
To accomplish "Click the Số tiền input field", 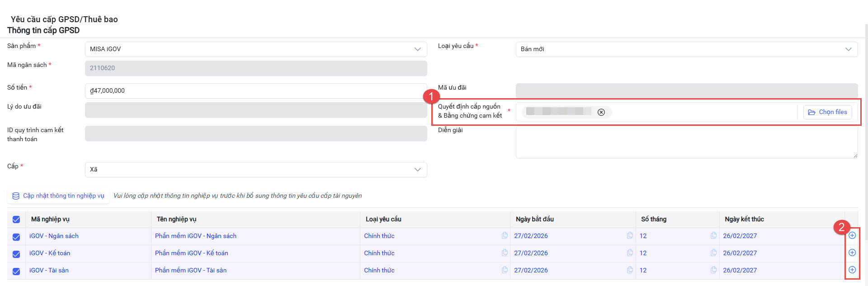I will (x=255, y=91).
